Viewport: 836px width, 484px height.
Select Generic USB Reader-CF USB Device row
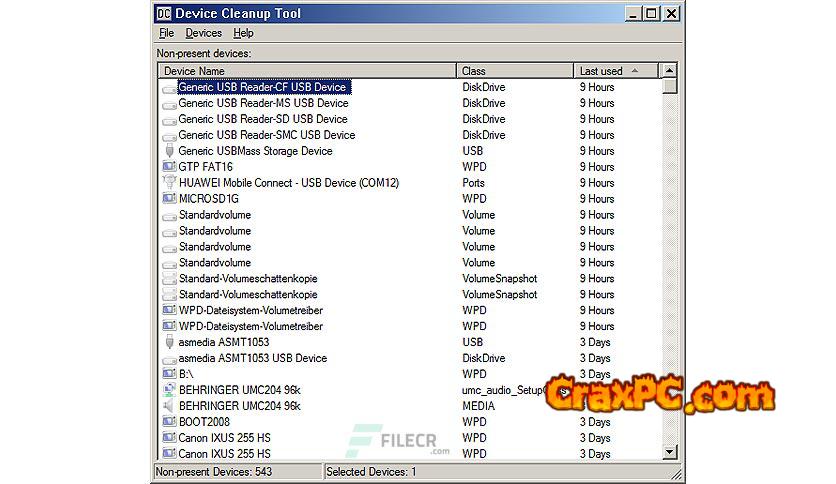[x=262, y=87]
